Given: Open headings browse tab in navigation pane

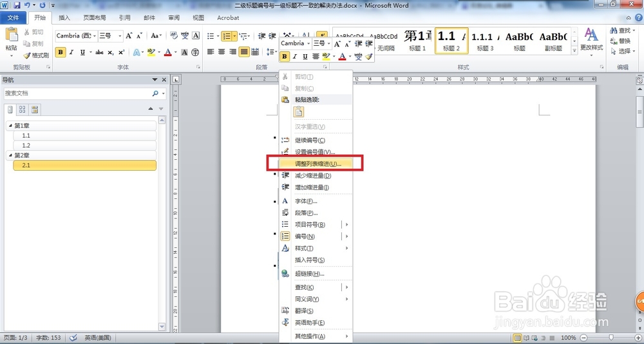Looking at the screenshot, I should pos(10,110).
